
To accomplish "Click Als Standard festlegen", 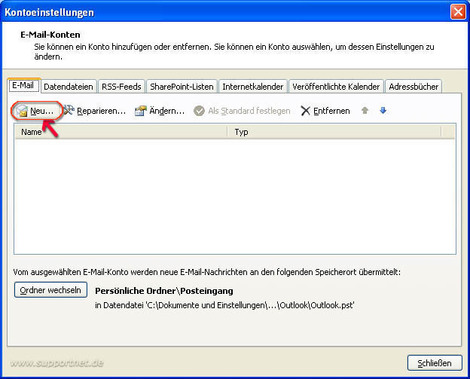I will point(242,111).
